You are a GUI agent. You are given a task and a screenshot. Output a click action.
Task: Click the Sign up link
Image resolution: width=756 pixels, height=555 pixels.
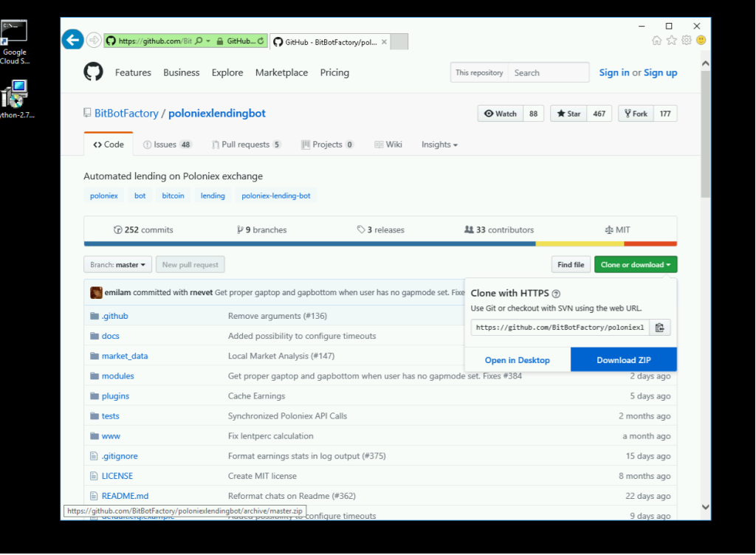pyautogui.click(x=661, y=73)
